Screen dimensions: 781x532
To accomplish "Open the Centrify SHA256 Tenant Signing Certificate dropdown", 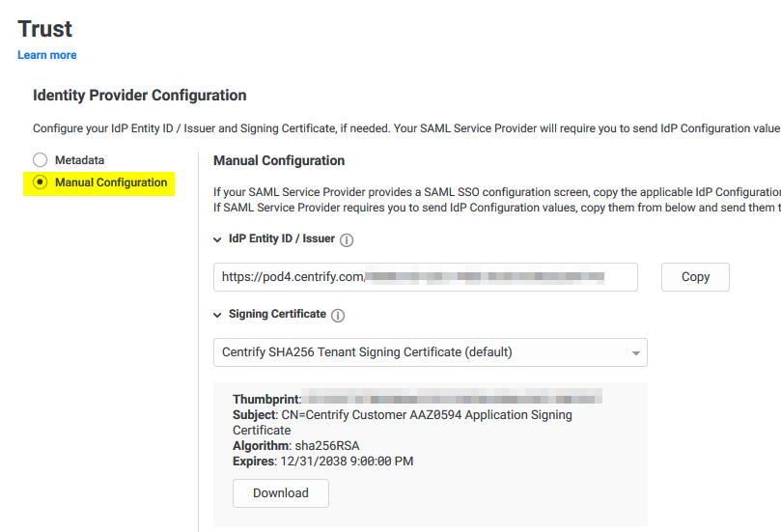I will point(431,352).
